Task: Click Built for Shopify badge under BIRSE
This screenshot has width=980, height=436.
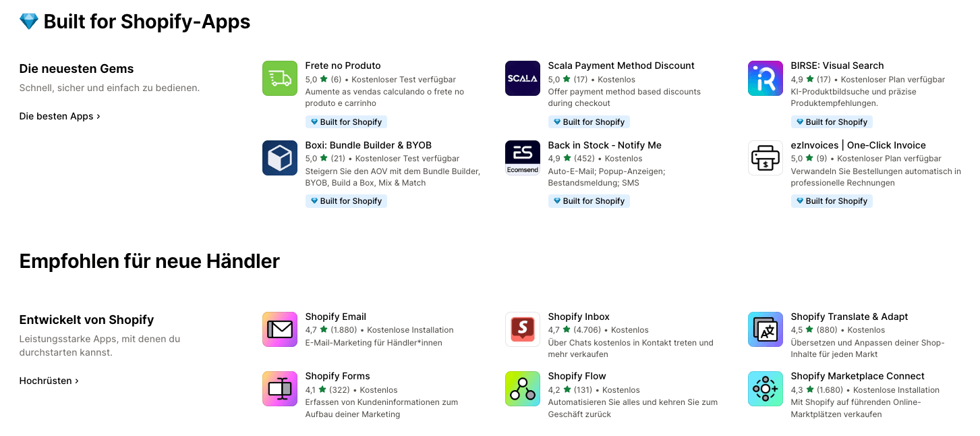Action: 832,122
